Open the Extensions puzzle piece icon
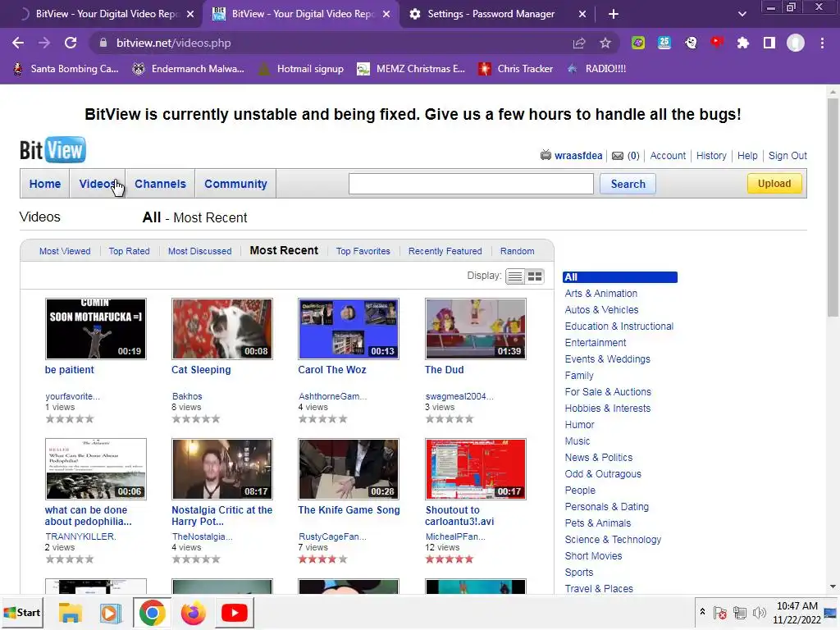 743,43
